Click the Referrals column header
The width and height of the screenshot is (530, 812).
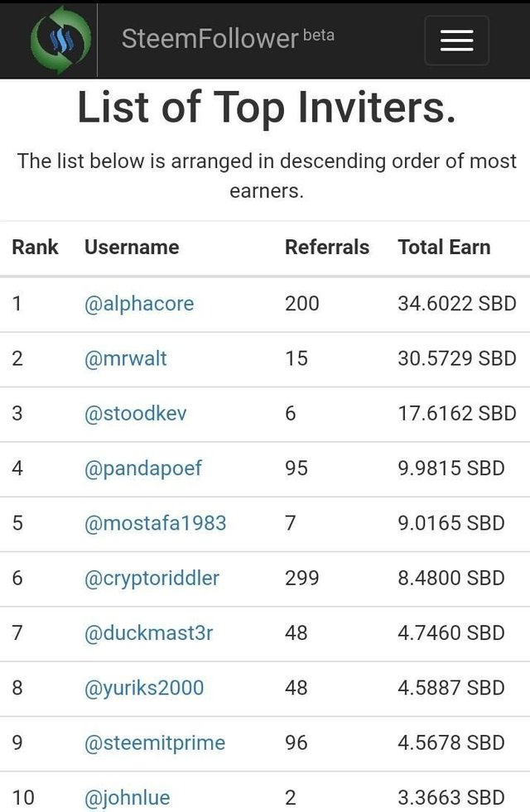327,247
